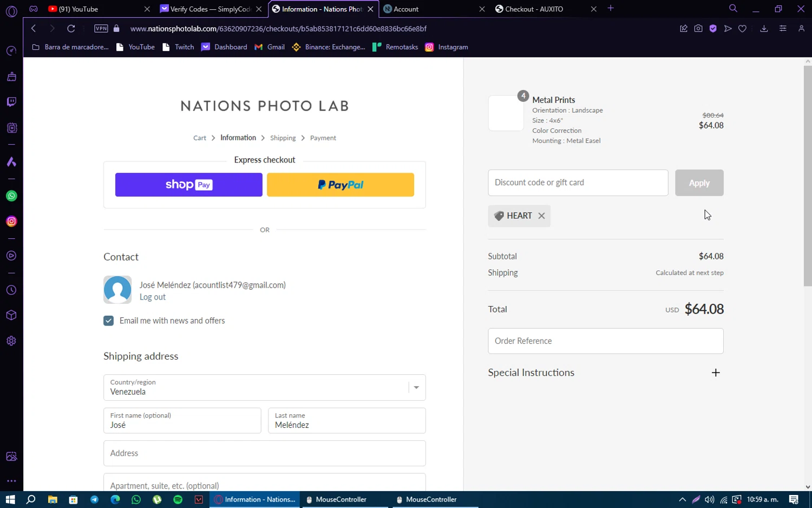Open the downloads icon
The image size is (812, 508).
click(x=764, y=29)
